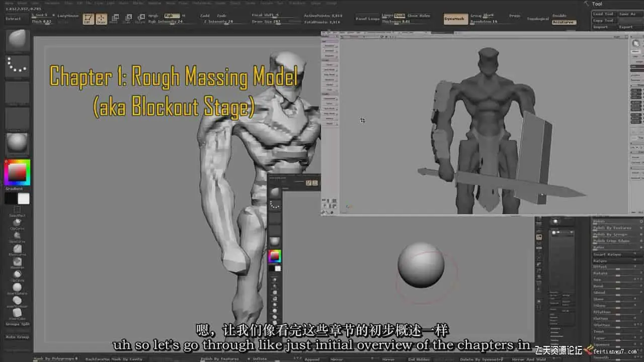Activate the Edit mode button
The width and height of the screenshot is (644, 362).
[x=89, y=19]
